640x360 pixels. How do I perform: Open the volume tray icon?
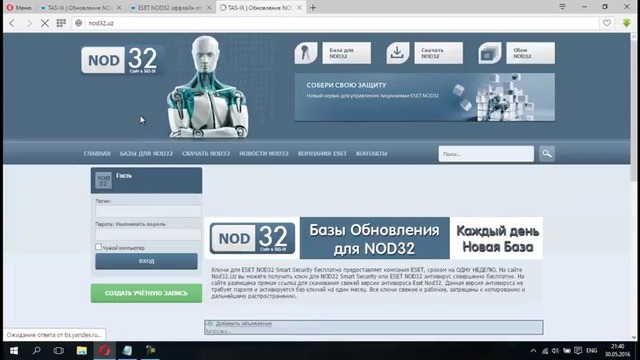tap(555, 351)
